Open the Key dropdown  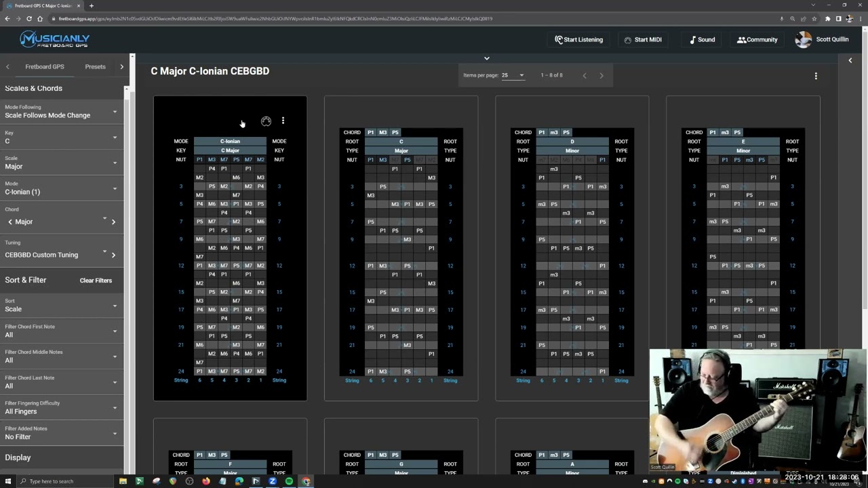pyautogui.click(x=61, y=138)
